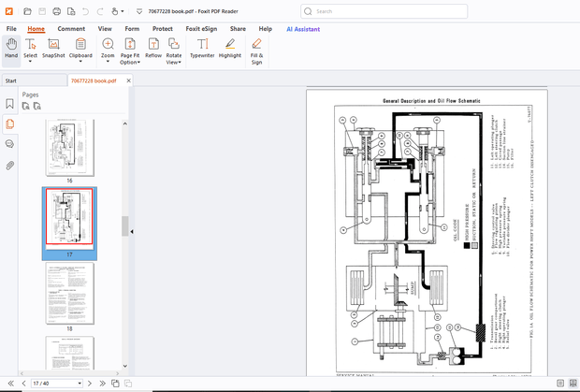Open Fill & Sign tool
Image resolution: width=580 pixels, height=392 pixels.
click(x=256, y=51)
